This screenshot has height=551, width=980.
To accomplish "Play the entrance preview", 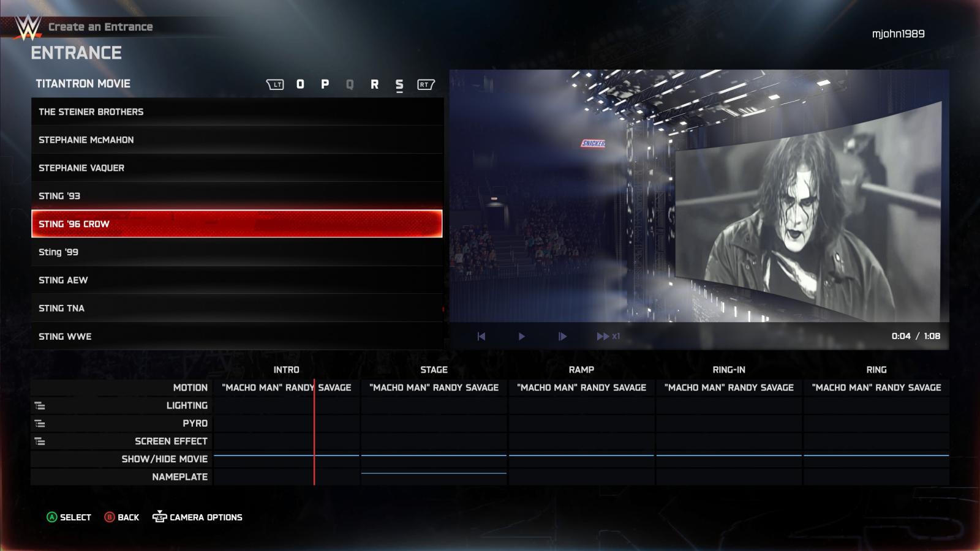I will (x=521, y=336).
